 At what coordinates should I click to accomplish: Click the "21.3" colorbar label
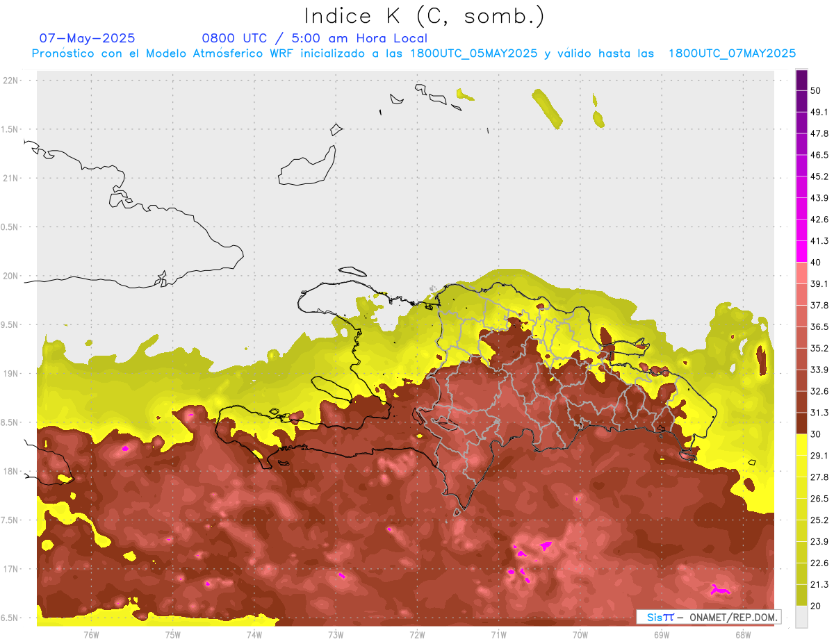click(819, 585)
